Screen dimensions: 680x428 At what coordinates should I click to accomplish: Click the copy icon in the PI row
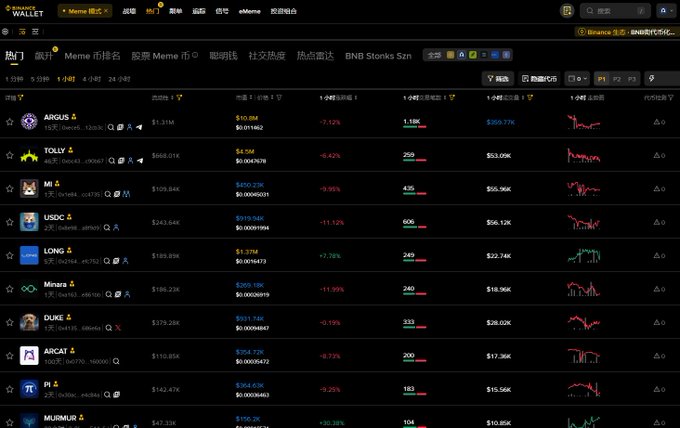pyautogui.click(x=116, y=395)
